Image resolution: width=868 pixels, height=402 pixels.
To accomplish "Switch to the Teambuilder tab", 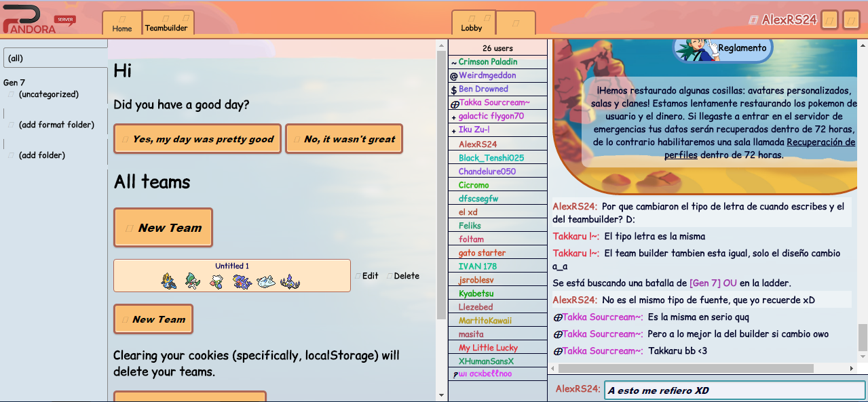I will coord(168,23).
